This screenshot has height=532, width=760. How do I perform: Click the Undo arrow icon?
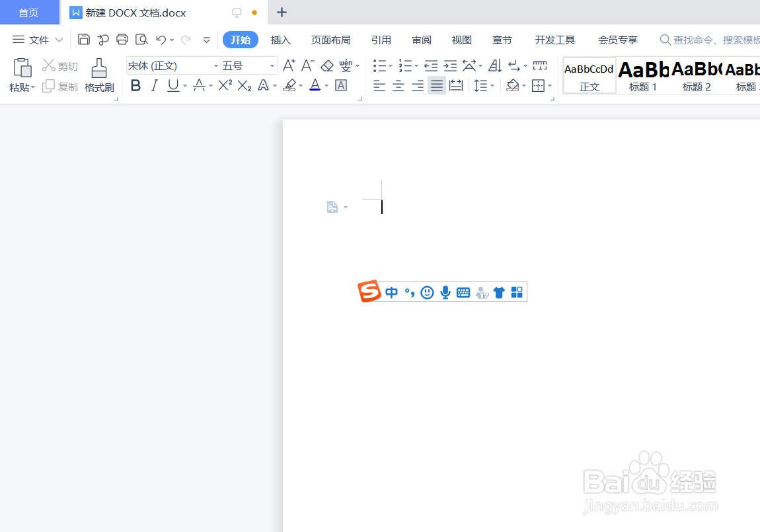point(161,40)
